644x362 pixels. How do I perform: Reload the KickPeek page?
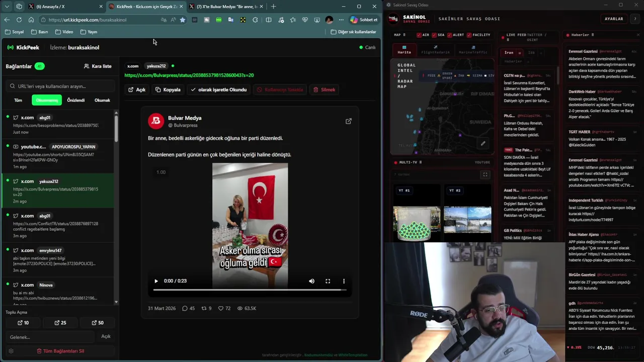(x=19, y=20)
